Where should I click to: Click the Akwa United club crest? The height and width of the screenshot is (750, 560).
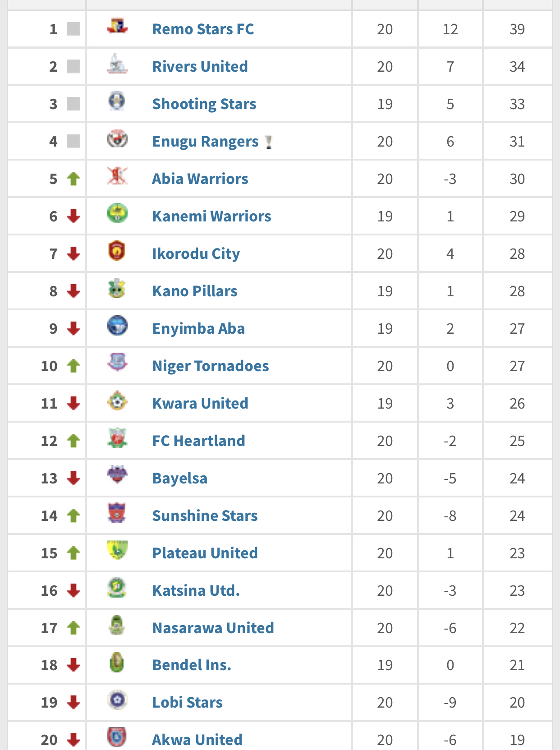pos(117,737)
